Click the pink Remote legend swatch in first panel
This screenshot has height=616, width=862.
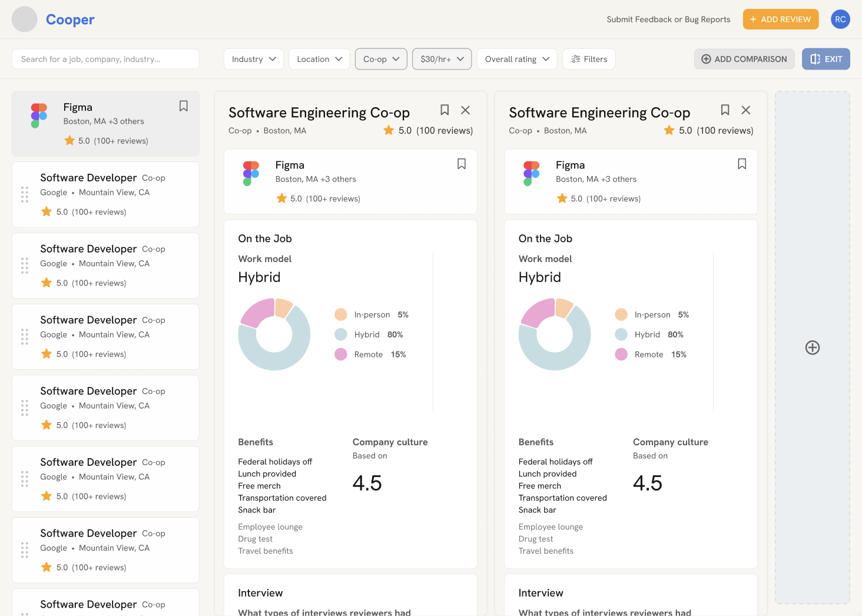pos(341,355)
